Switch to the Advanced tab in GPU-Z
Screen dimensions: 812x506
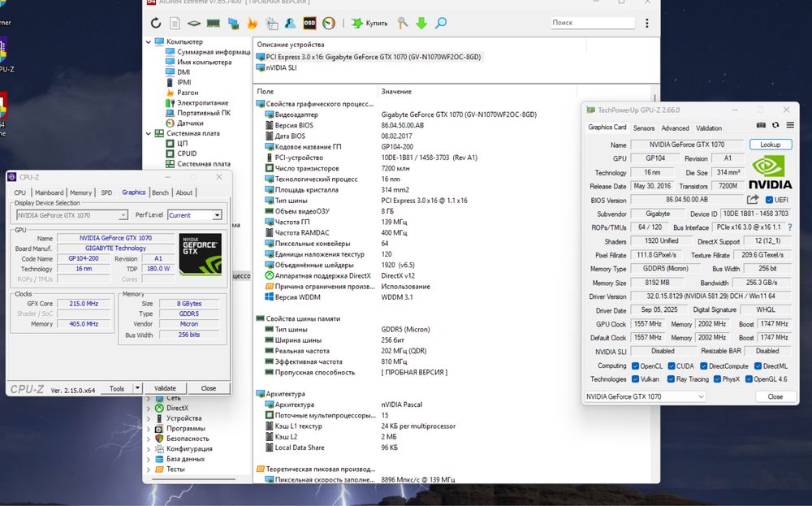click(x=676, y=128)
